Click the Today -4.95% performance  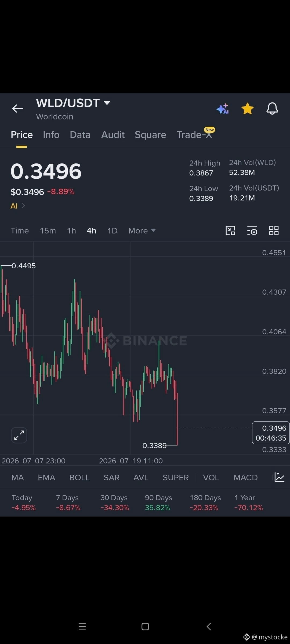coord(23,503)
